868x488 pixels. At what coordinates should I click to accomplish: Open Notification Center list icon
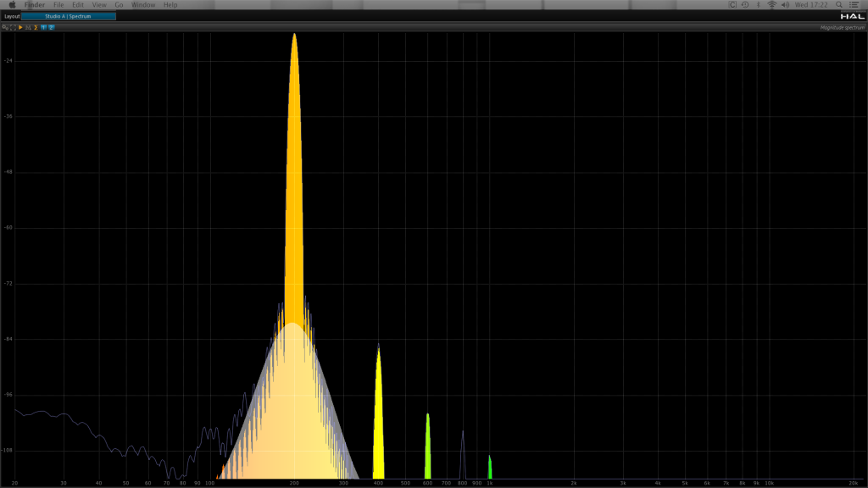click(x=854, y=4)
